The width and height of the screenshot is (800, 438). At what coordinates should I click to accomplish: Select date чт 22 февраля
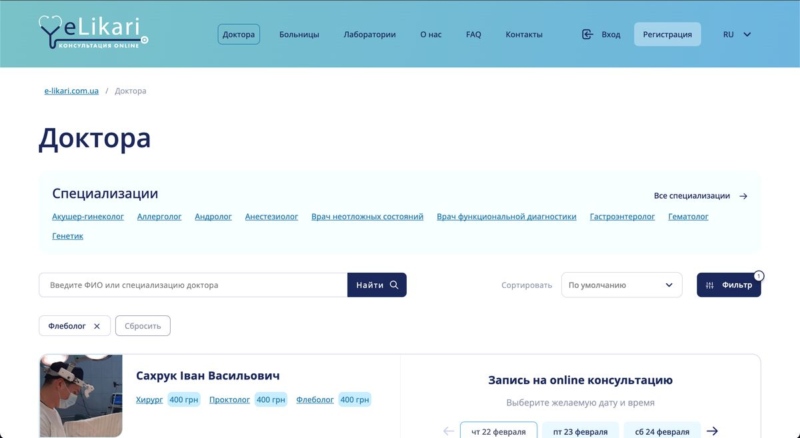coord(498,431)
